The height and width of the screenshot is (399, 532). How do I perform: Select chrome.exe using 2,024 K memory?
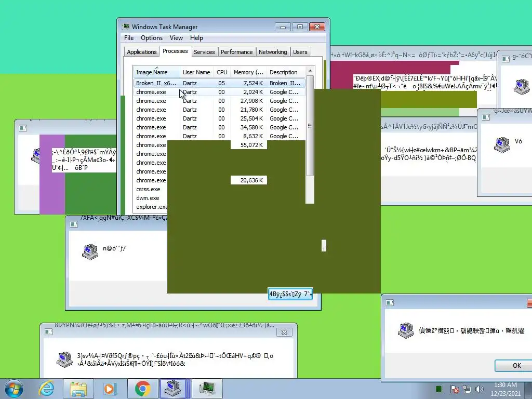219,92
